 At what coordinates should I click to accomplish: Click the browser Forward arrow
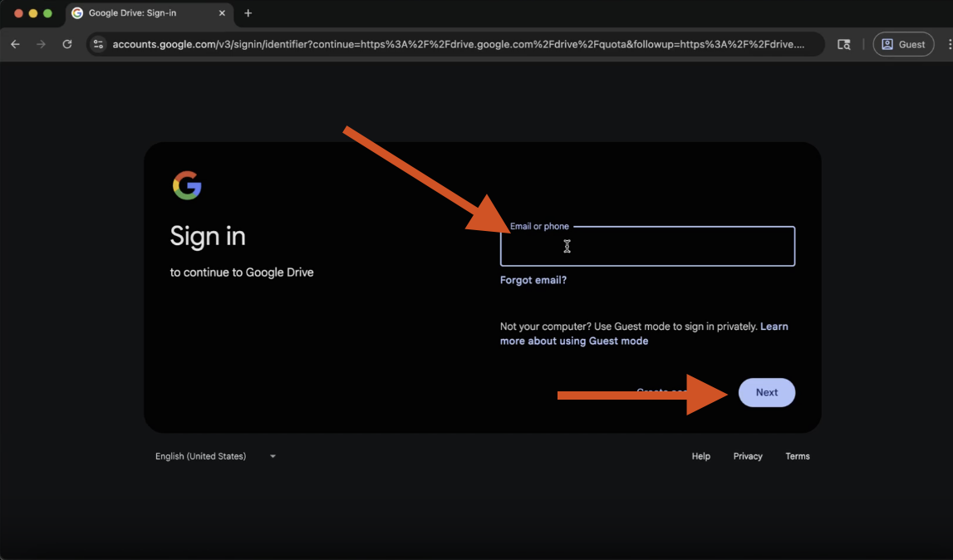[x=41, y=44]
